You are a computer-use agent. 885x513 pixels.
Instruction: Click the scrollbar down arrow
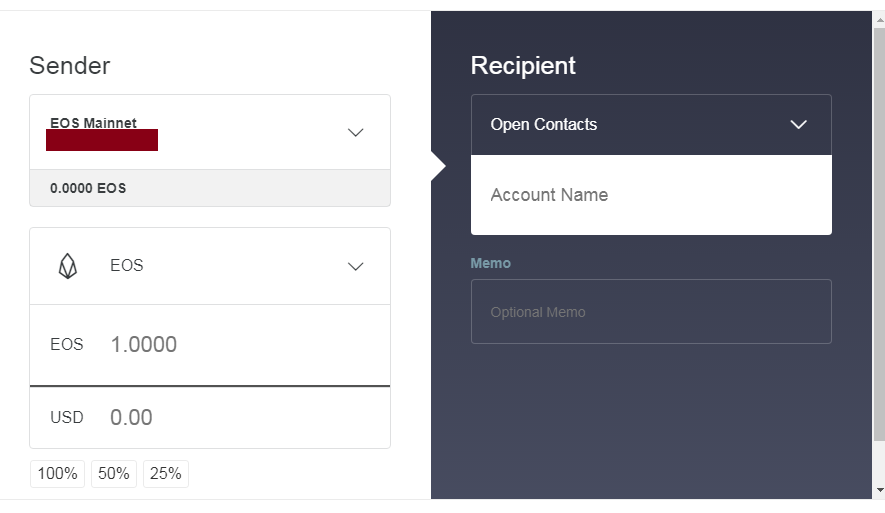tap(879, 490)
